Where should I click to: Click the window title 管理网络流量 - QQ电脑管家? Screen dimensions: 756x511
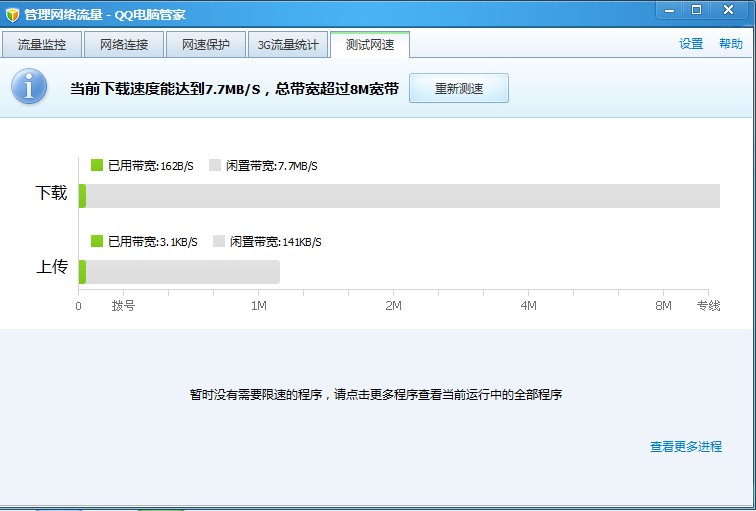tap(105, 14)
